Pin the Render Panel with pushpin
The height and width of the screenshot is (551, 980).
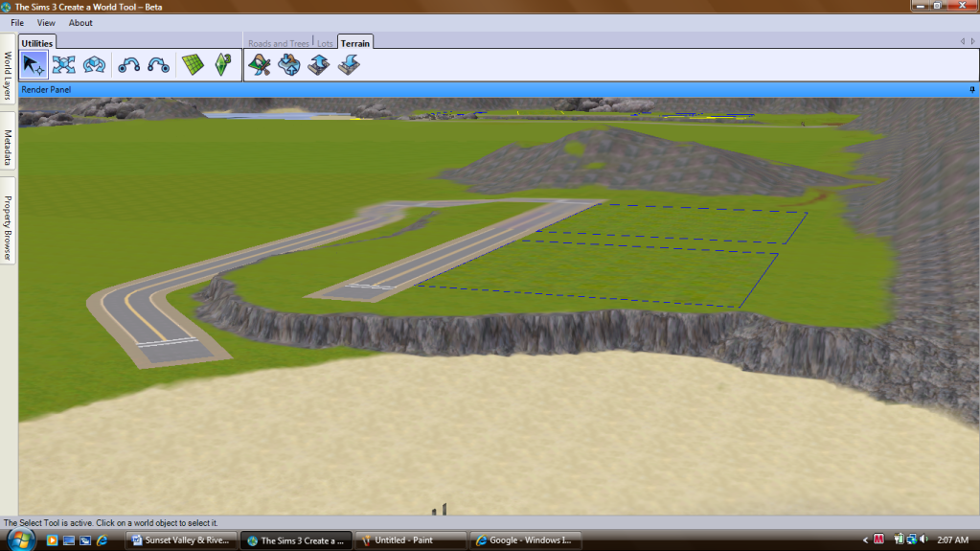point(972,89)
